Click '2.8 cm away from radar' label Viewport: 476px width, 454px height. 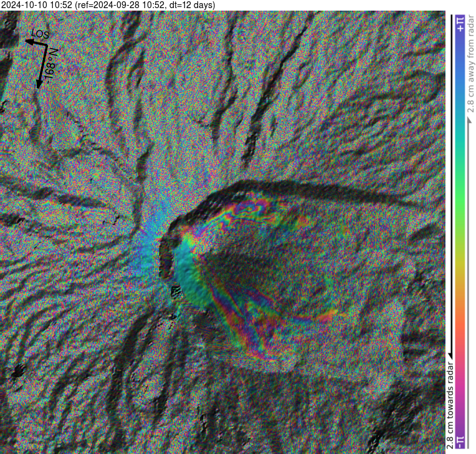[x=470, y=64]
